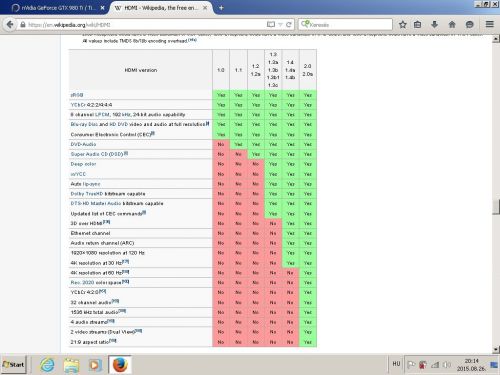Click the HU language indicator
Screen dimensions: 500x375
point(396,364)
